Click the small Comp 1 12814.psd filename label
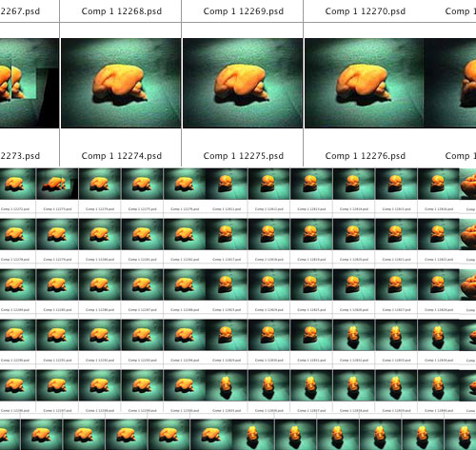 click(x=354, y=209)
